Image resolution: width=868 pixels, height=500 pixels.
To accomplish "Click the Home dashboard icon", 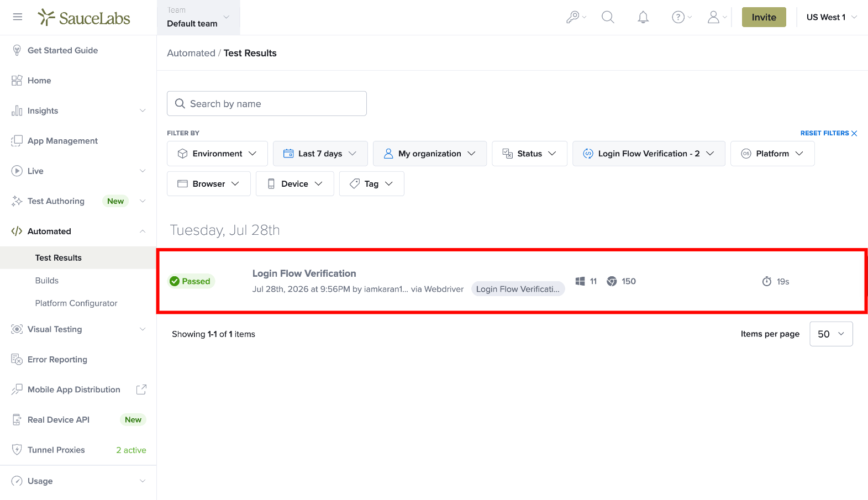I will click(x=17, y=81).
